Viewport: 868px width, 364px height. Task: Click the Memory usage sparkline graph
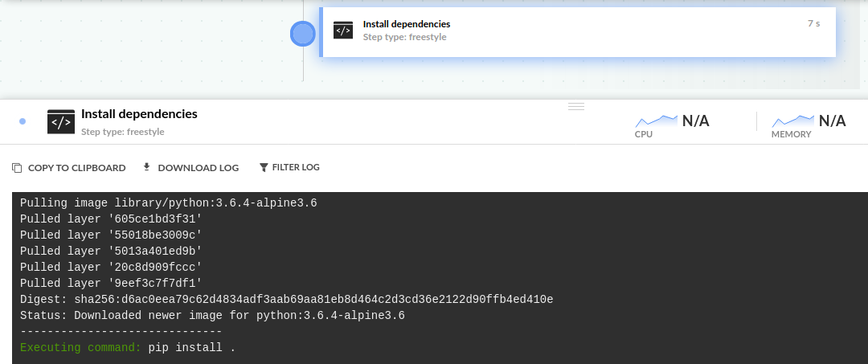[x=793, y=121]
